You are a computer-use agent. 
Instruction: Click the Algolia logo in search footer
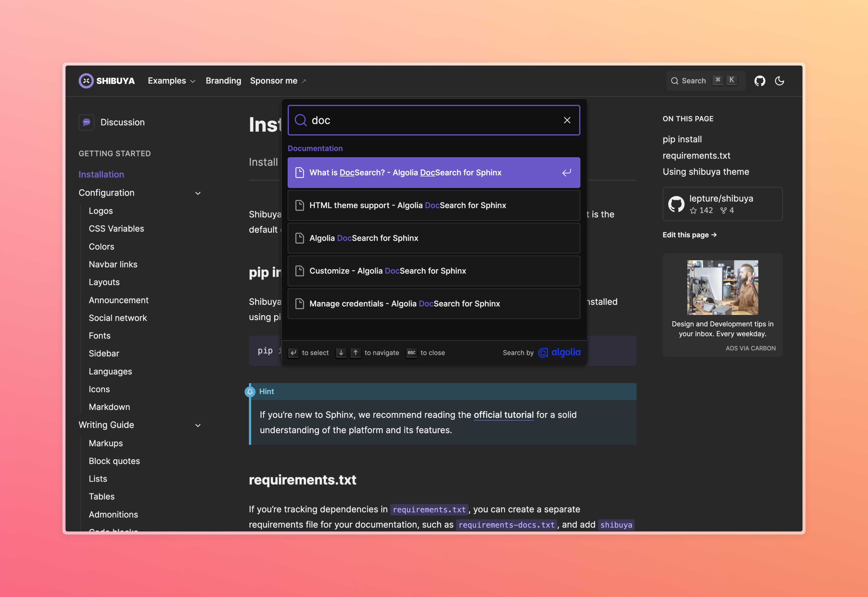[559, 352]
